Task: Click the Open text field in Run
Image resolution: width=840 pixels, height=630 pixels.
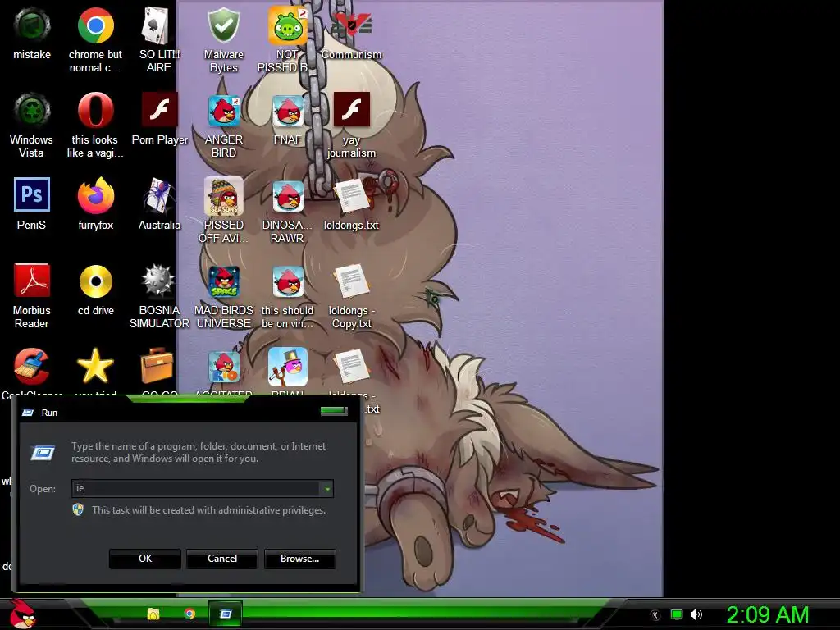Action: [x=196, y=488]
